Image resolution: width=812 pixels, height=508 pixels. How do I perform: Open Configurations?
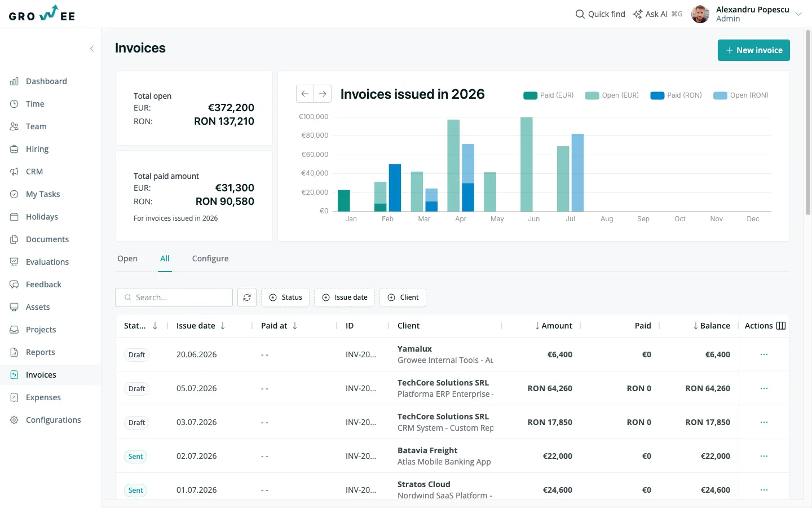click(53, 420)
